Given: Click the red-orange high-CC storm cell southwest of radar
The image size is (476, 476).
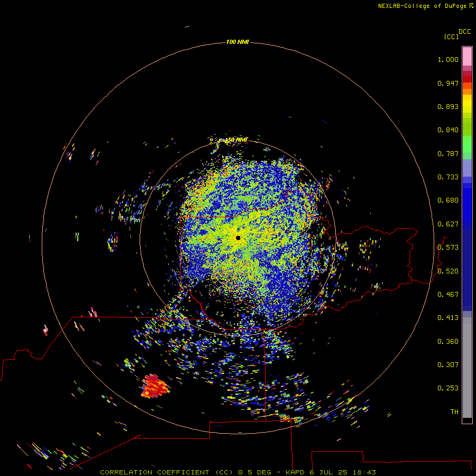Looking at the screenshot, I should point(155,387).
